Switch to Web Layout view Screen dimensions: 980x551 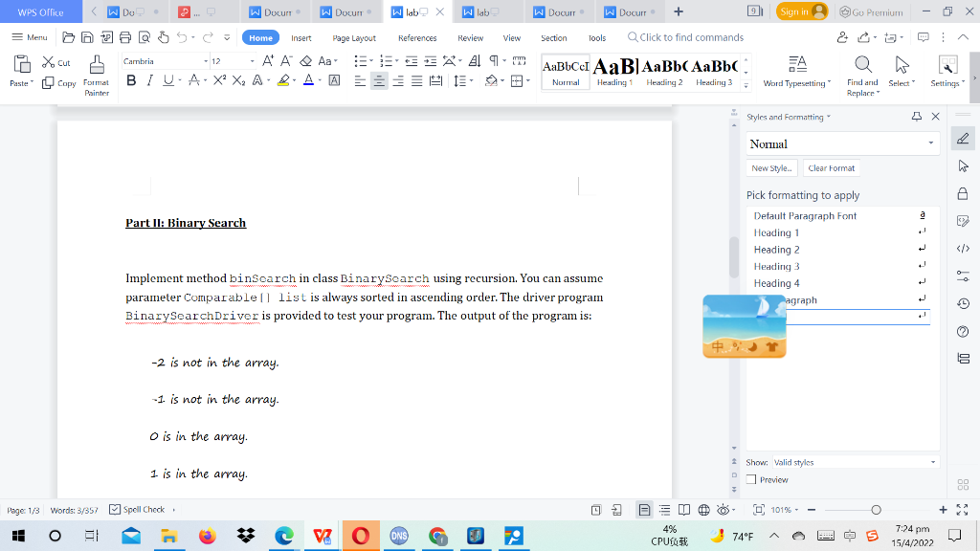point(704,510)
